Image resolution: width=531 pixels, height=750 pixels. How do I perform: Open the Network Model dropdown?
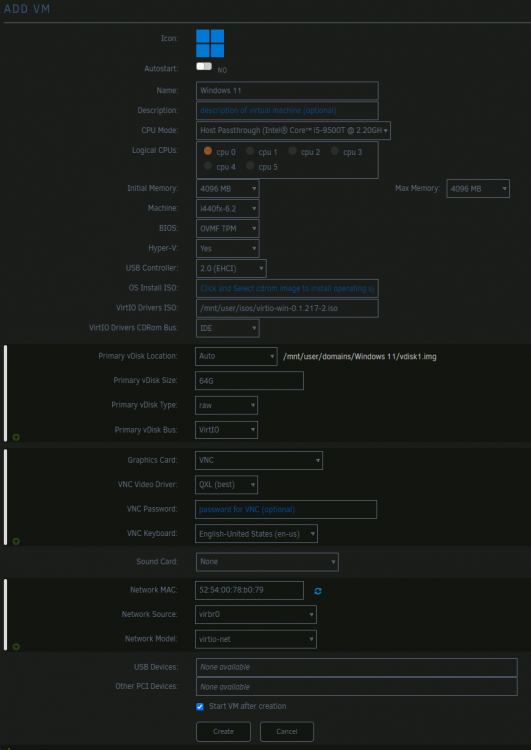click(256, 640)
